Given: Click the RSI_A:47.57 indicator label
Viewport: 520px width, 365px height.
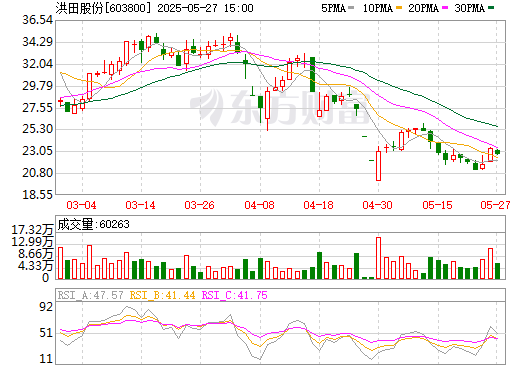Looking at the screenshot, I should point(90,295).
